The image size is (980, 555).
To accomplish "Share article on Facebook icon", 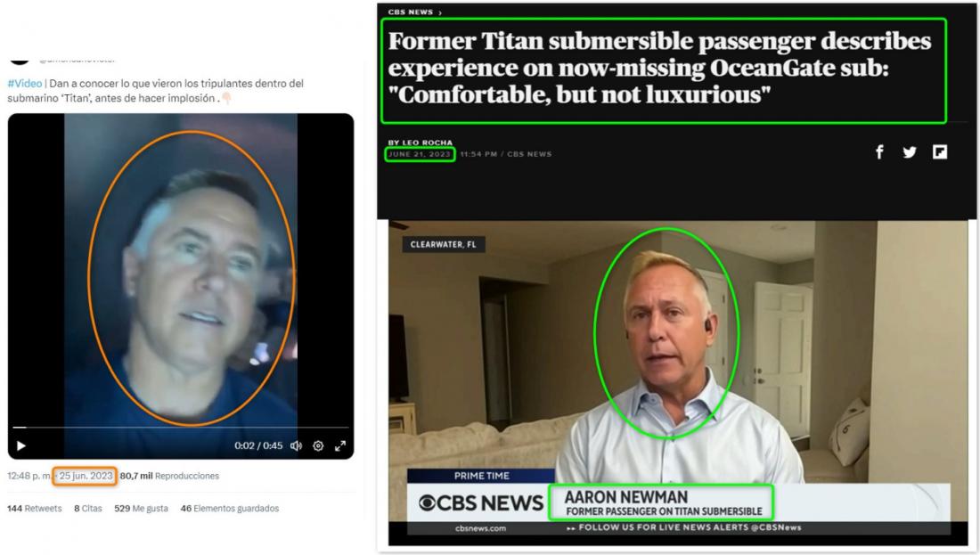I will point(879,151).
